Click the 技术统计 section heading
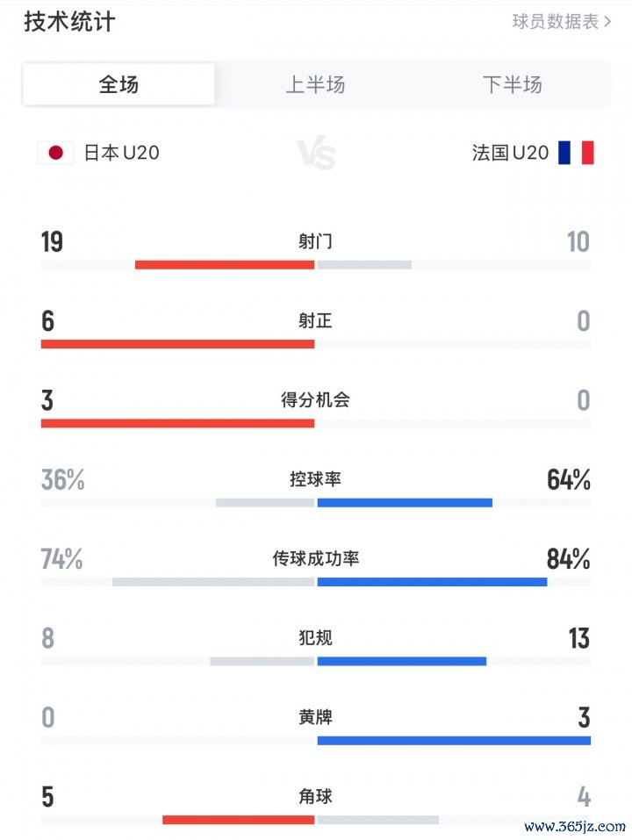 coord(69,22)
